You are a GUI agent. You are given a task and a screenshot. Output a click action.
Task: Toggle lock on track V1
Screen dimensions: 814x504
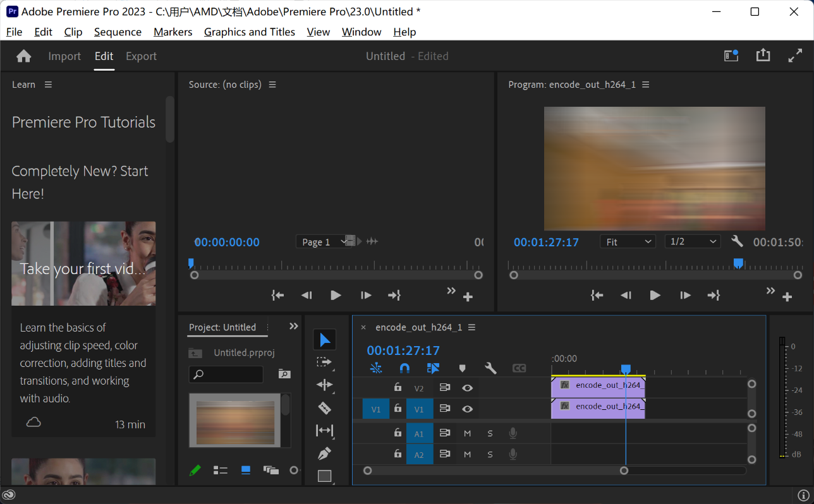398,409
